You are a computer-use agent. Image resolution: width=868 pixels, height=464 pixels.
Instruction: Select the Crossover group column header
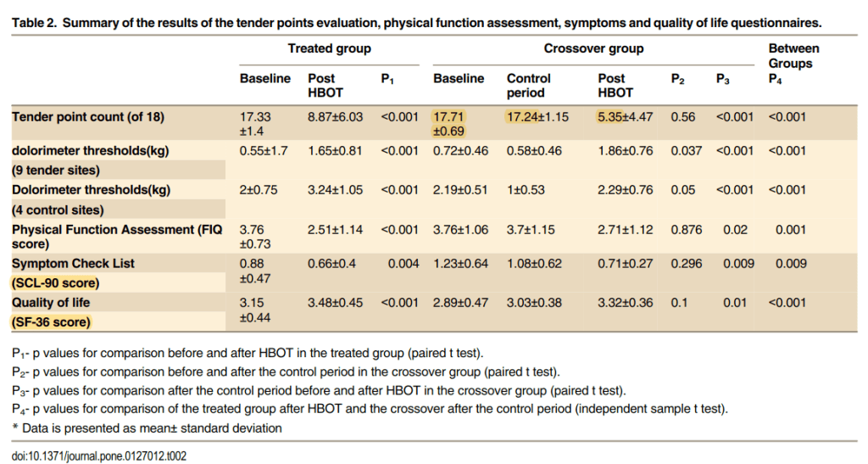[x=593, y=49]
